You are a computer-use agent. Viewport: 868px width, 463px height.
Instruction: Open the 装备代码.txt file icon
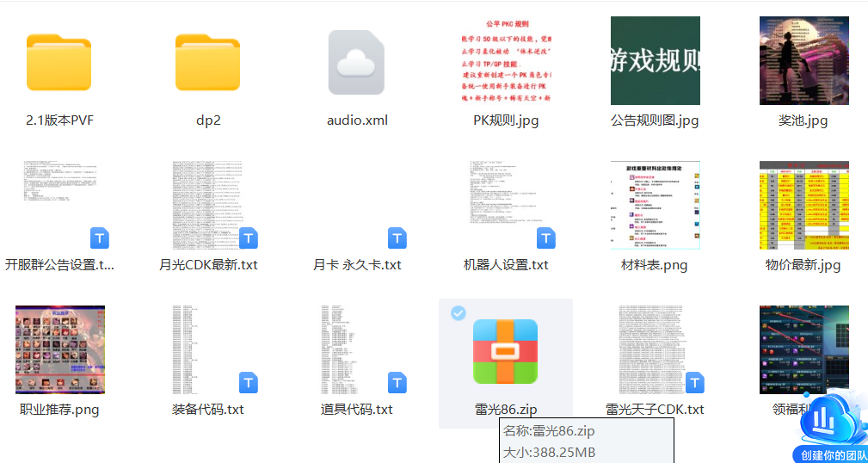tap(208, 349)
